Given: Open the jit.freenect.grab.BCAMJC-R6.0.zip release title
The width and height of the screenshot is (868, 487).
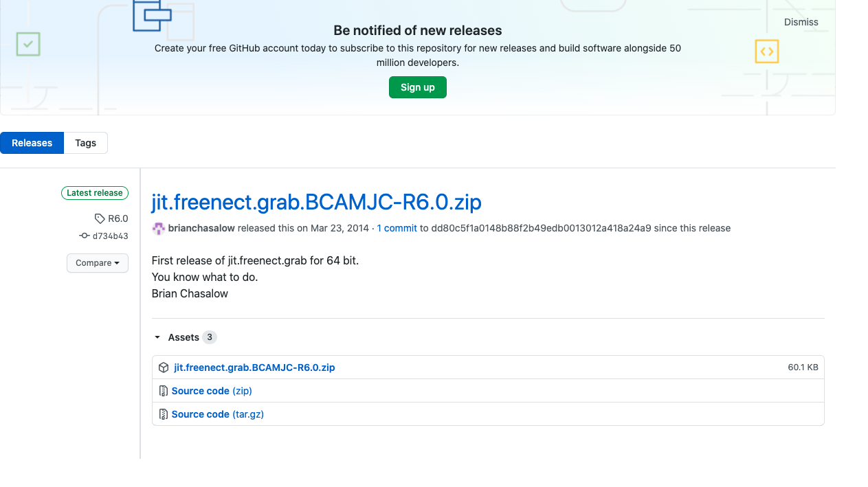Looking at the screenshot, I should coord(317,202).
